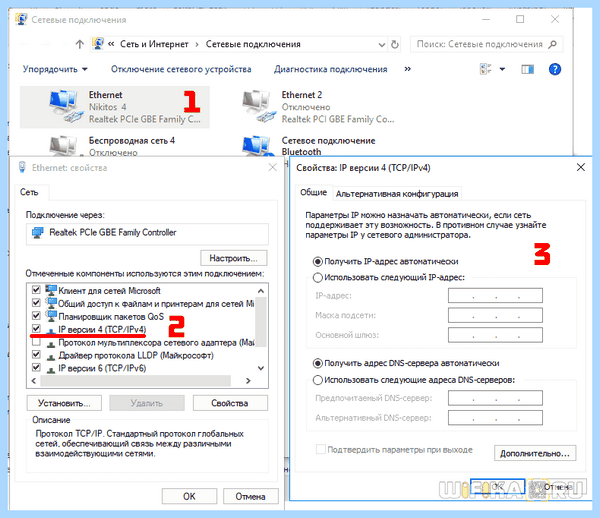Screen dimensions: 600x518
Task: Select the Bluetooth network connection icon
Action: click(x=257, y=146)
